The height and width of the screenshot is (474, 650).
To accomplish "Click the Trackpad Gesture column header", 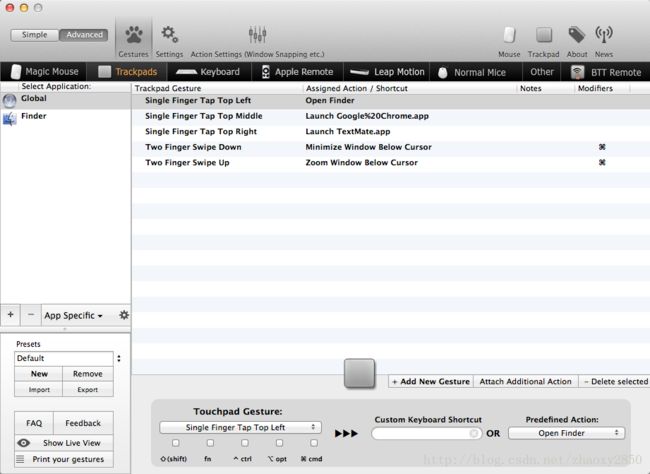I will tap(217, 88).
